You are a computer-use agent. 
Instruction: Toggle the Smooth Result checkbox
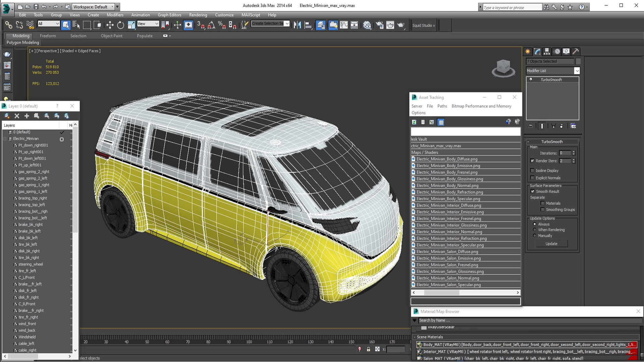point(533,191)
